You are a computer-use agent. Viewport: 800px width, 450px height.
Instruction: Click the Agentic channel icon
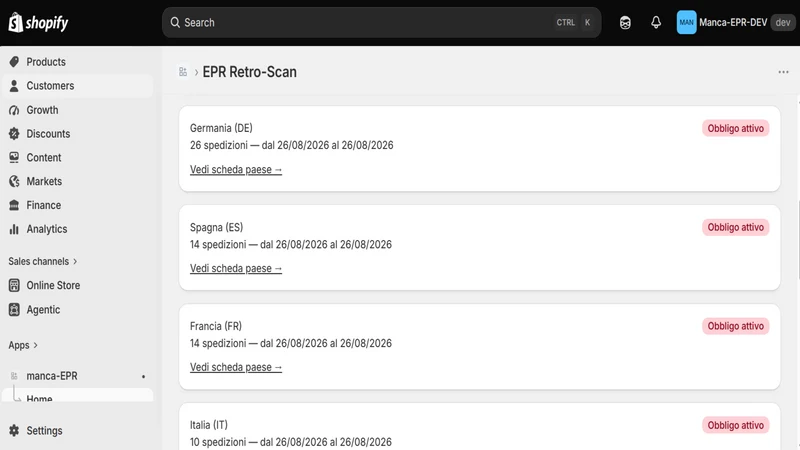click(x=14, y=309)
